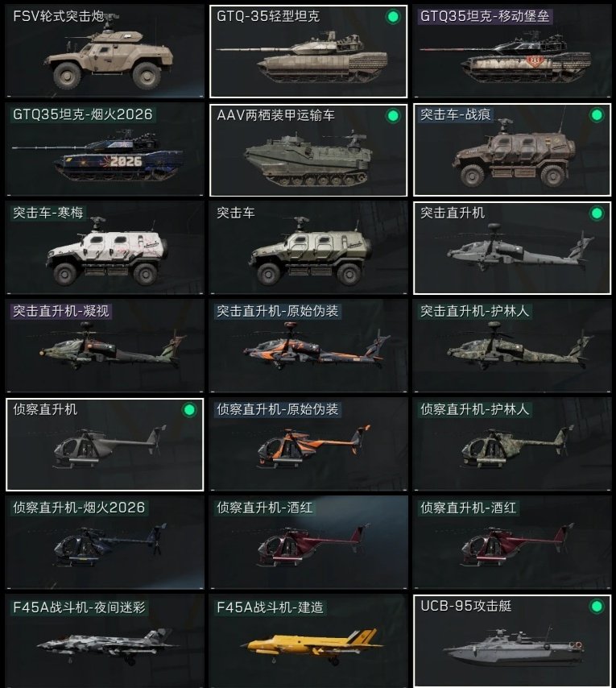Image resolution: width=616 pixels, height=688 pixels.
Task: Click green equipped dot on 侦察直升机
Action: coord(189,410)
